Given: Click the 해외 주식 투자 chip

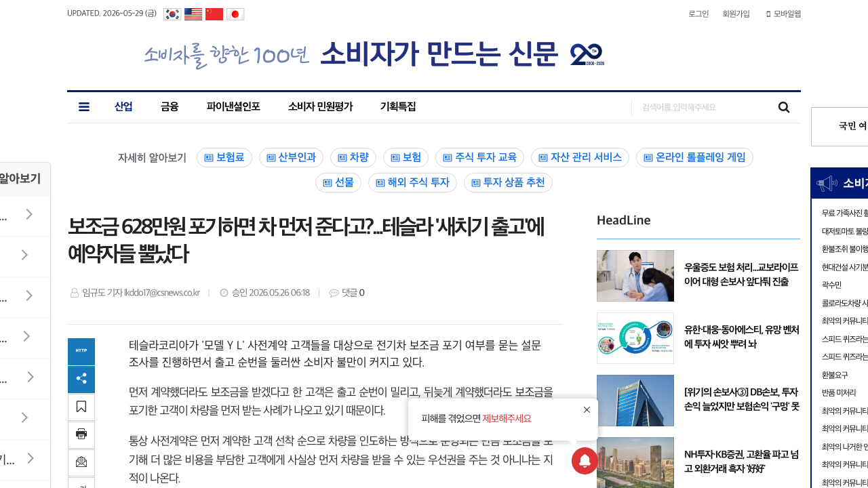Looking at the screenshot, I should click(x=412, y=183).
